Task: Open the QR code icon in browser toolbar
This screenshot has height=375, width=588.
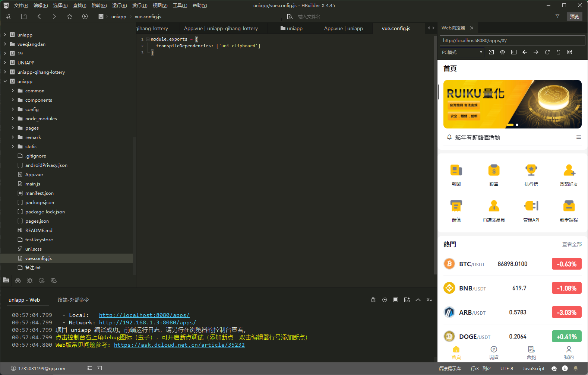Action: (570, 52)
